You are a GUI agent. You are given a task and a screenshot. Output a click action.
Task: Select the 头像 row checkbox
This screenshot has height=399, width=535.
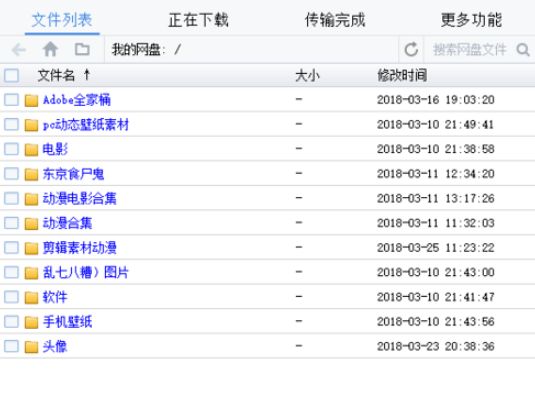pos(11,346)
